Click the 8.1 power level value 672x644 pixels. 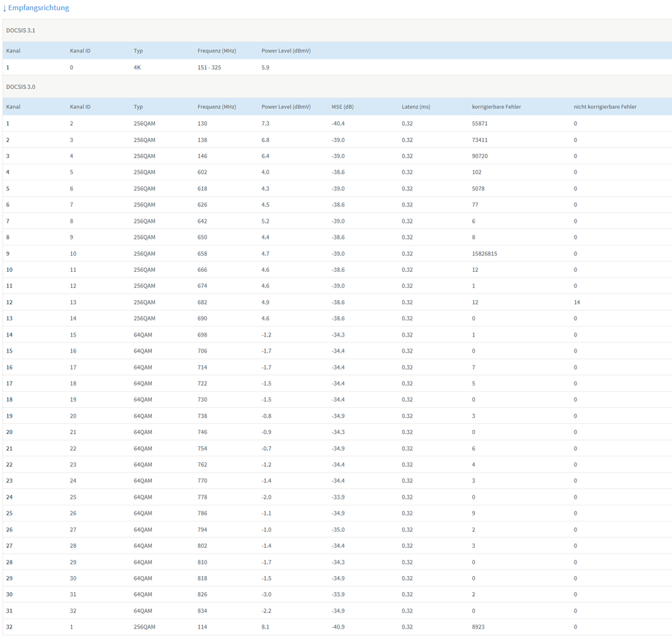[x=266, y=627]
